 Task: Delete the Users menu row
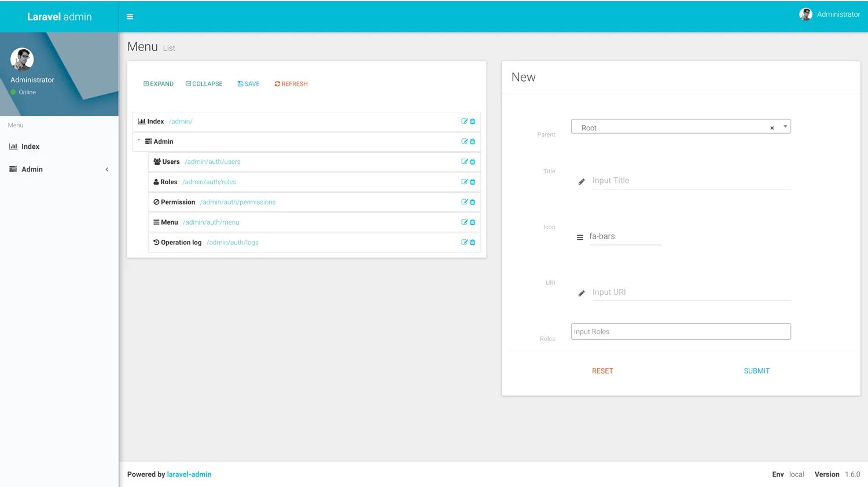click(472, 162)
